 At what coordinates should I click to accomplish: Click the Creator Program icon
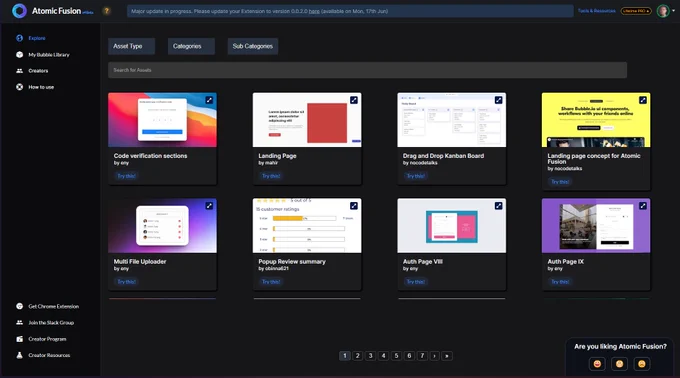point(20,339)
